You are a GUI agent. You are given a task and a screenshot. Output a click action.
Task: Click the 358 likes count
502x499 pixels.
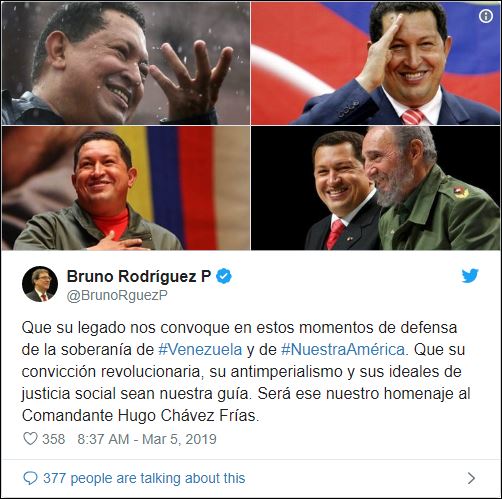[x=53, y=439]
